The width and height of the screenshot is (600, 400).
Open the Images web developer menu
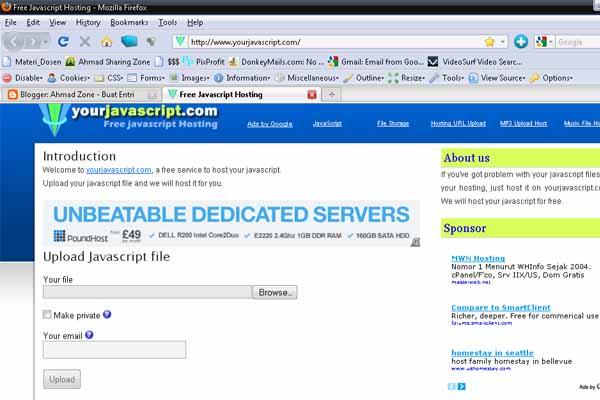[190, 78]
